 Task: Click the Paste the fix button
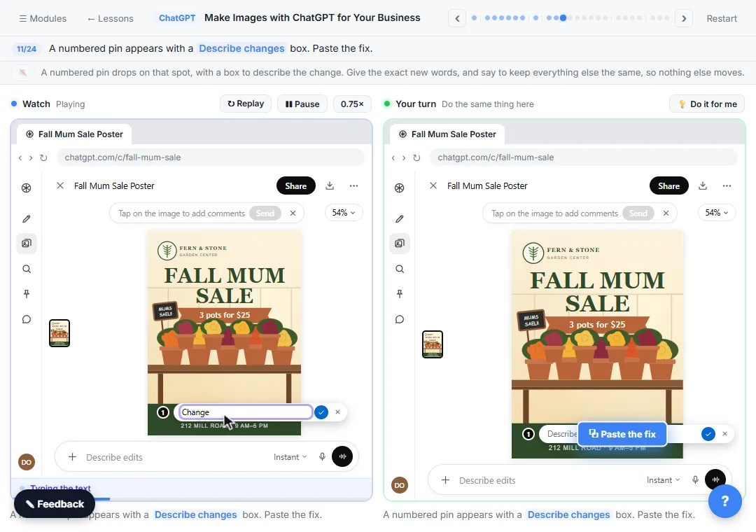pyautogui.click(x=622, y=434)
